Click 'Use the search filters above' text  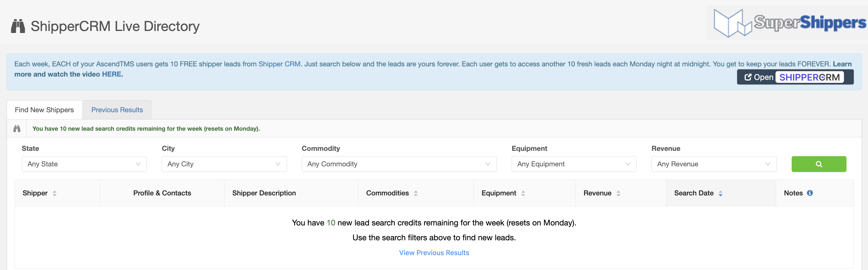pos(434,238)
